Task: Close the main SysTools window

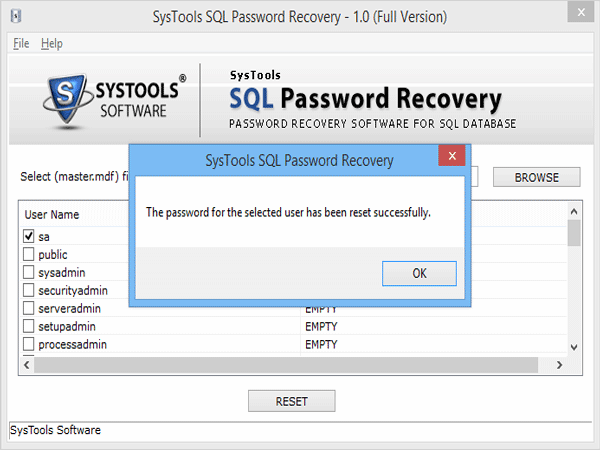Action: pyautogui.click(x=581, y=12)
